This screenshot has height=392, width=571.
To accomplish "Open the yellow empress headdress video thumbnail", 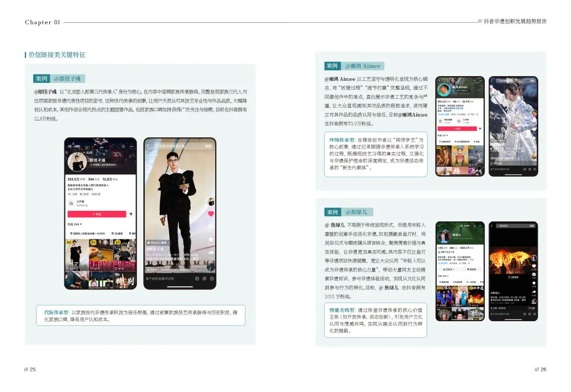I will [459, 156].
